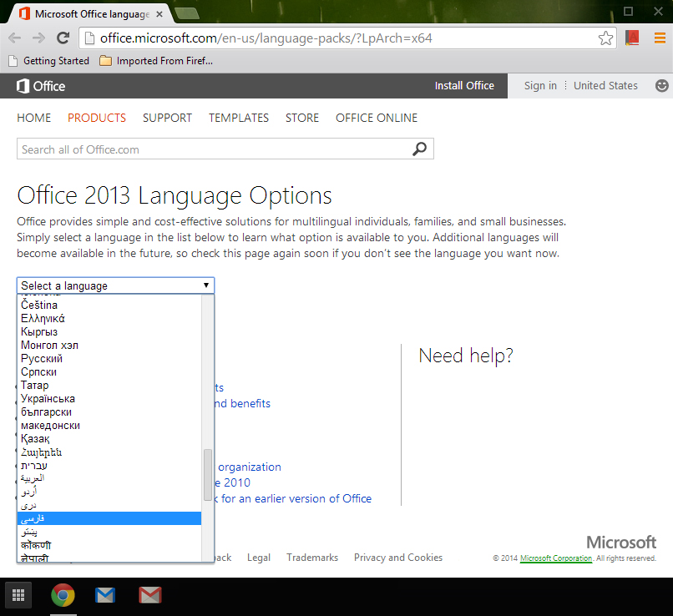Reload the page with refresh icon
This screenshot has height=616, width=673.
(63, 38)
